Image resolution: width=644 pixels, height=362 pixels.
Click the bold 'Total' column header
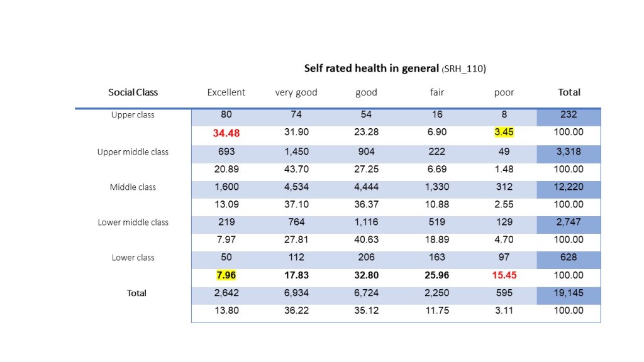click(569, 92)
